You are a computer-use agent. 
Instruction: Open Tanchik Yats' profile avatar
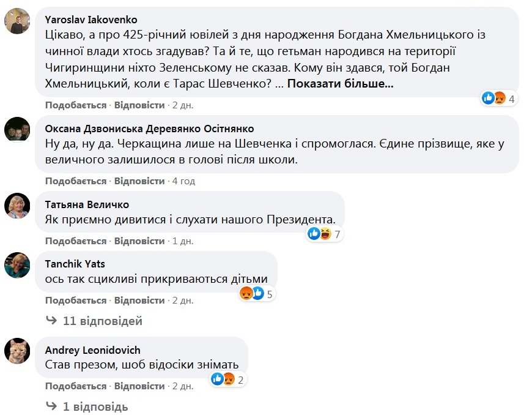click(17, 265)
